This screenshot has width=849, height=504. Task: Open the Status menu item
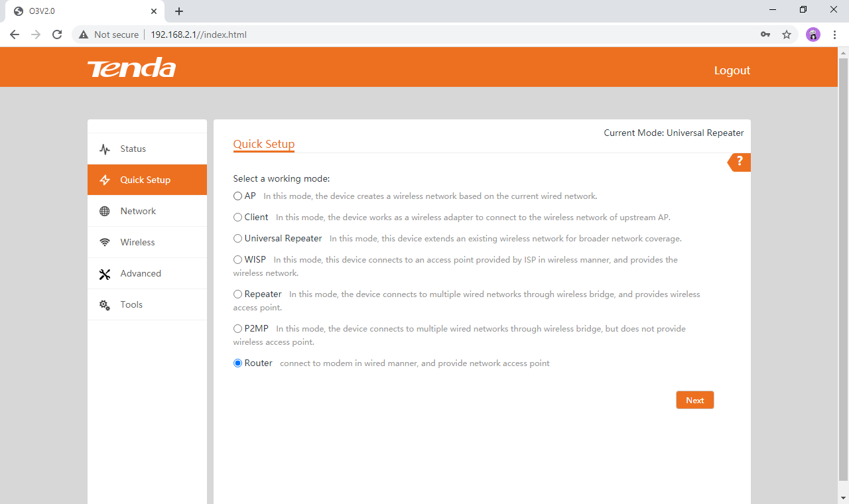coord(147,149)
